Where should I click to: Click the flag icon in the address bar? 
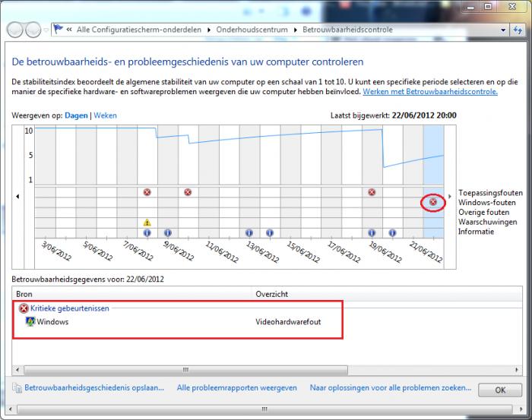(59, 29)
